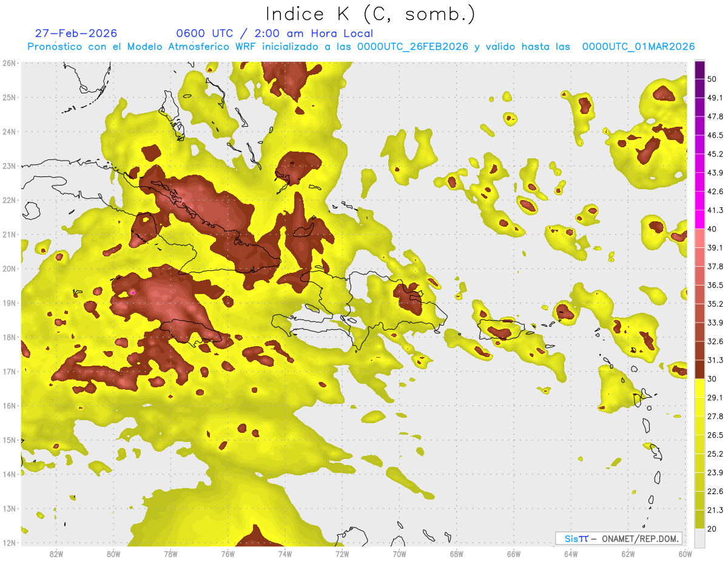Click the latitude label "26N"
Viewport: 728px width, 562px height.
pyautogui.click(x=9, y=63)
